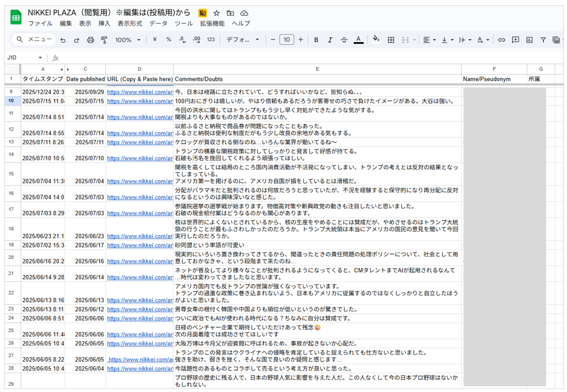Open the font family dropdown

pyautogui.click(x=242, y=40)
